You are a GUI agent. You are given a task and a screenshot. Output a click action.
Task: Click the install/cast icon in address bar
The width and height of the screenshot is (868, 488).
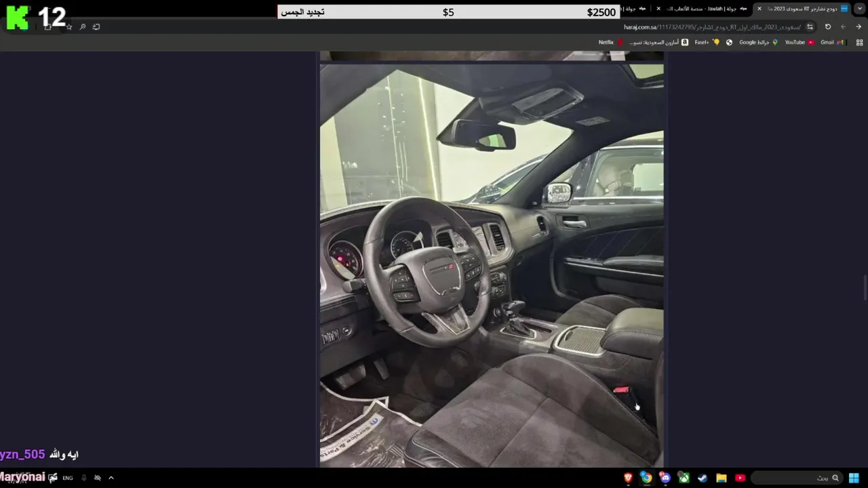96,27
